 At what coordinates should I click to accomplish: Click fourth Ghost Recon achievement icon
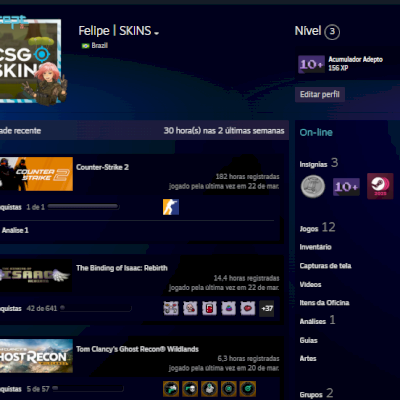coord(229,389)
